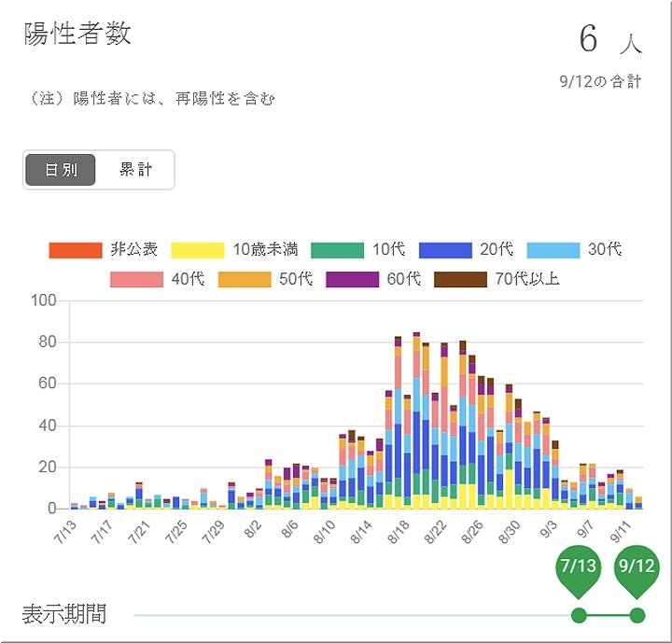Click the green 9/12 date pin marker
672x643 pixels.
[x=637, y=569]
